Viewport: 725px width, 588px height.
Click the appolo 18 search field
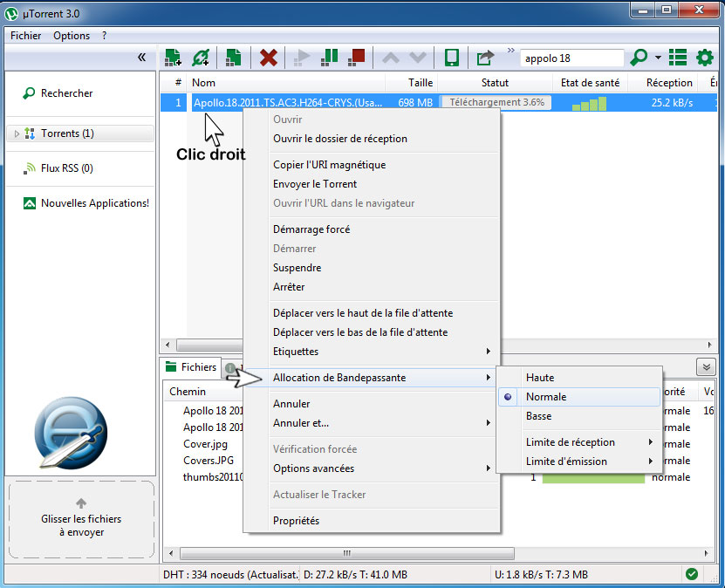click(x=572, y=58)
